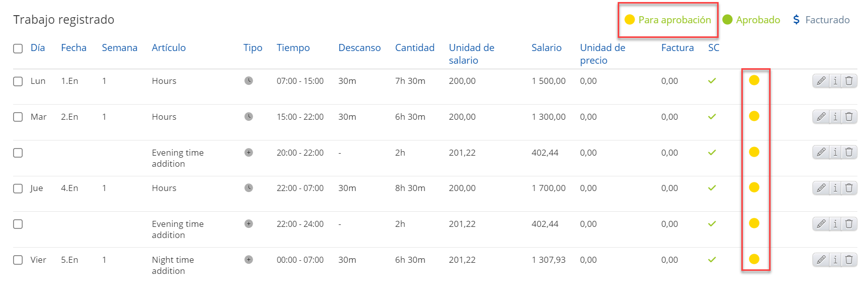This screenshot has height=283, width=868.
Task: Edit the 20:00 - 22:00 Evening time addition
Action: coord(821,152)
